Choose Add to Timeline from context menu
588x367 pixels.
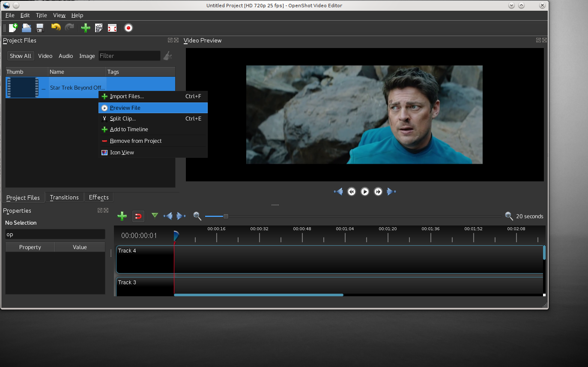[129, 129]
